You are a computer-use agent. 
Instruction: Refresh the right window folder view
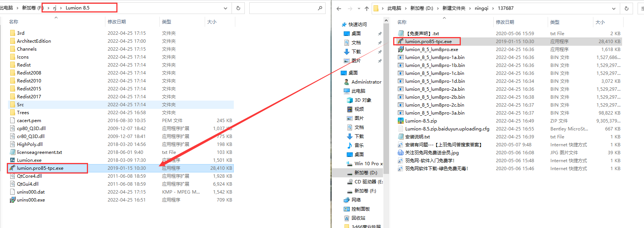627,8
